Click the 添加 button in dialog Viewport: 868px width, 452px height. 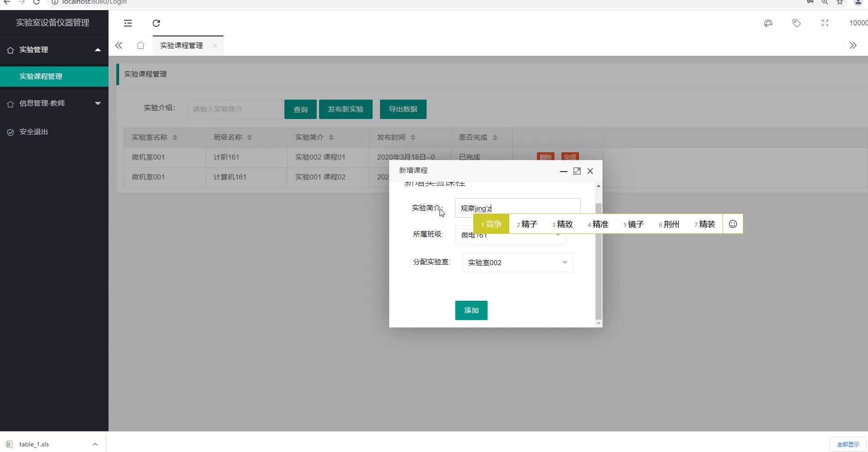tap(471, 310)
